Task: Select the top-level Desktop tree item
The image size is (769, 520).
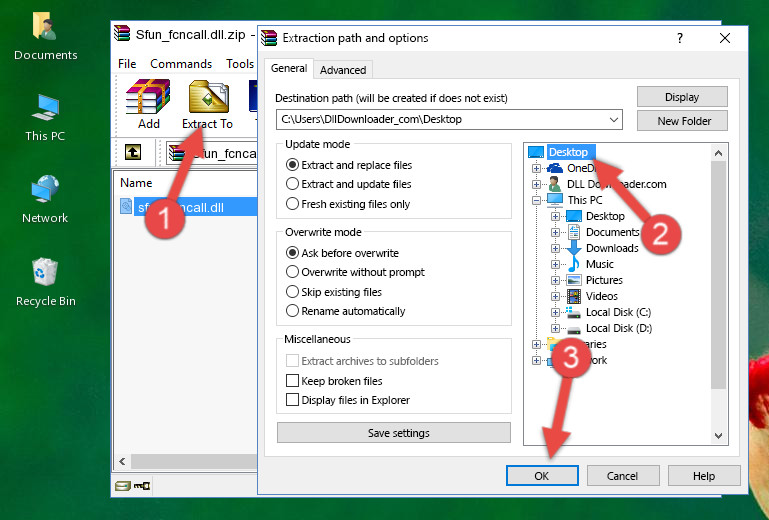Action: (x=568, y=152)
